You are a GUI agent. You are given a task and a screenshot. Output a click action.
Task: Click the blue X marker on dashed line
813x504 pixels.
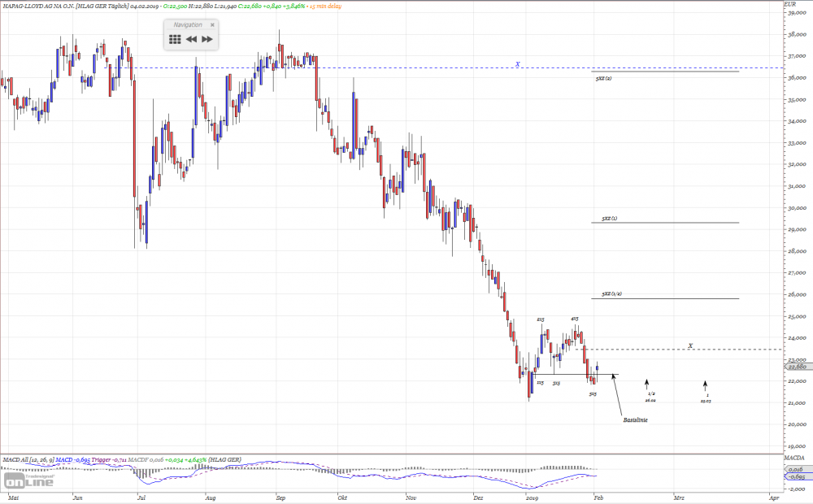coord(517,64)
